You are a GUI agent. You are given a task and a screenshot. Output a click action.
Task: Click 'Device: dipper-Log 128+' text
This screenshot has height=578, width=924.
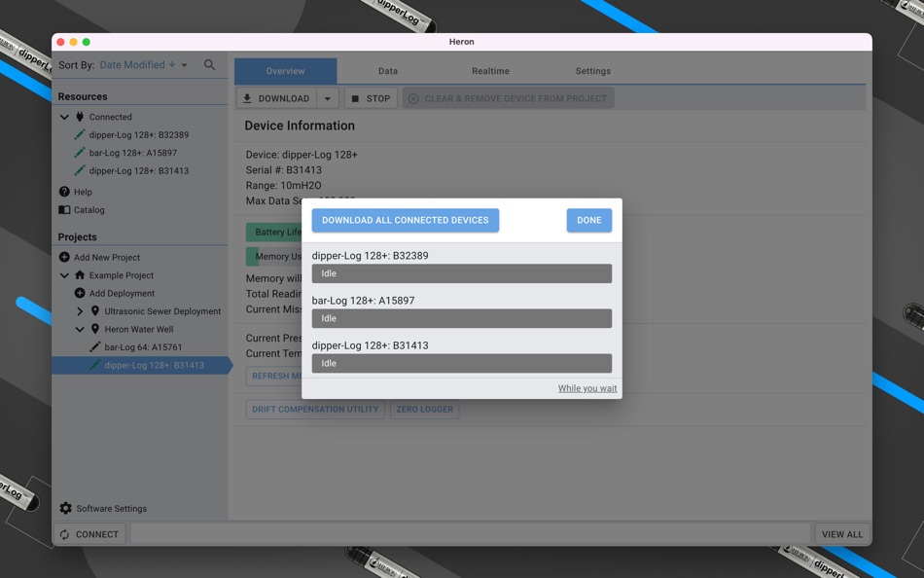tap(302, 155)
